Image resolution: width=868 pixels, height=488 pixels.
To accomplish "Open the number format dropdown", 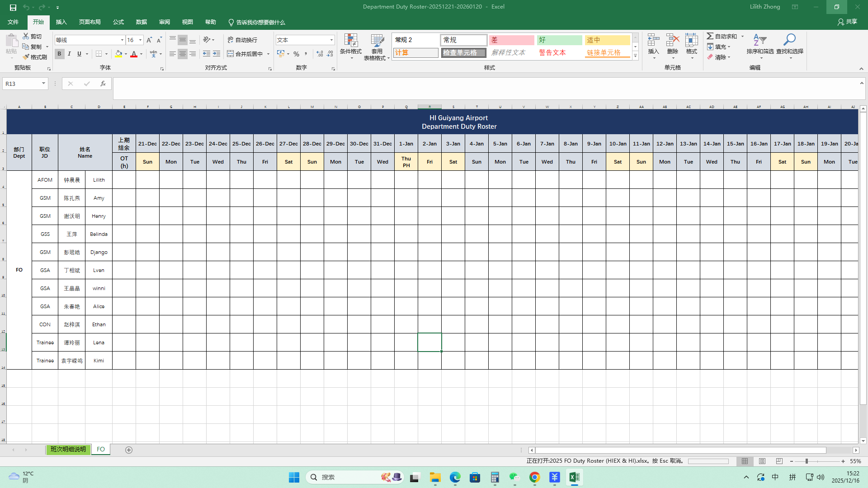I will click(331, 40).
